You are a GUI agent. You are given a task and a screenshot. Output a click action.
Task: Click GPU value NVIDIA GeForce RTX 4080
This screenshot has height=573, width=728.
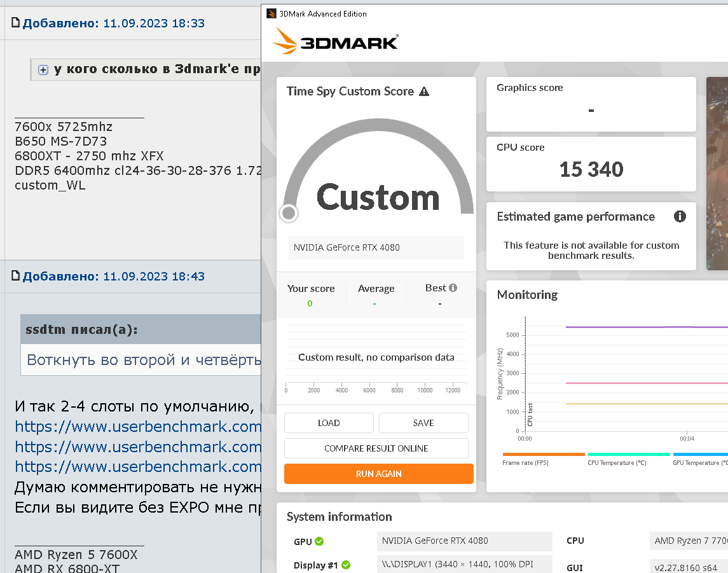[x=464, y=541]
